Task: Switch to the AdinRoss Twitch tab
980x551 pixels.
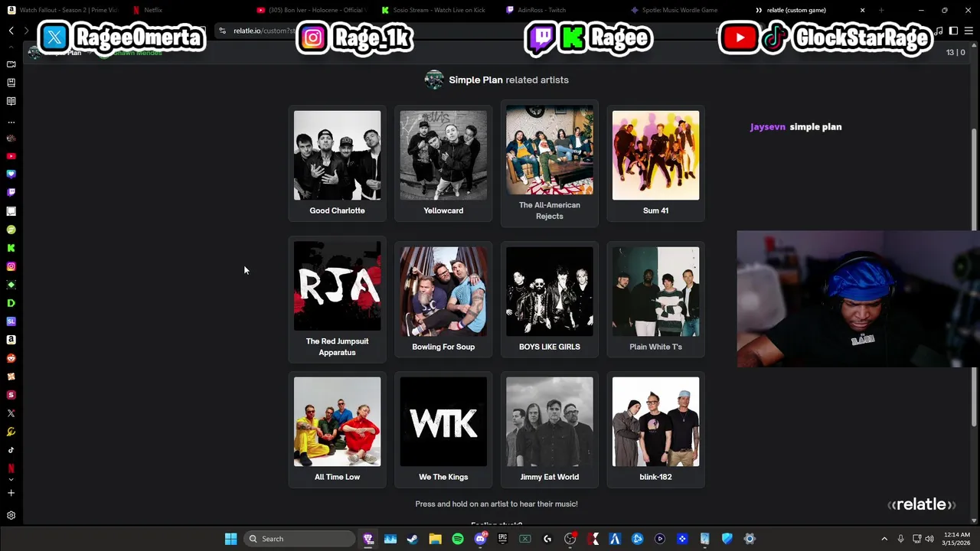Action: point(560,10)
